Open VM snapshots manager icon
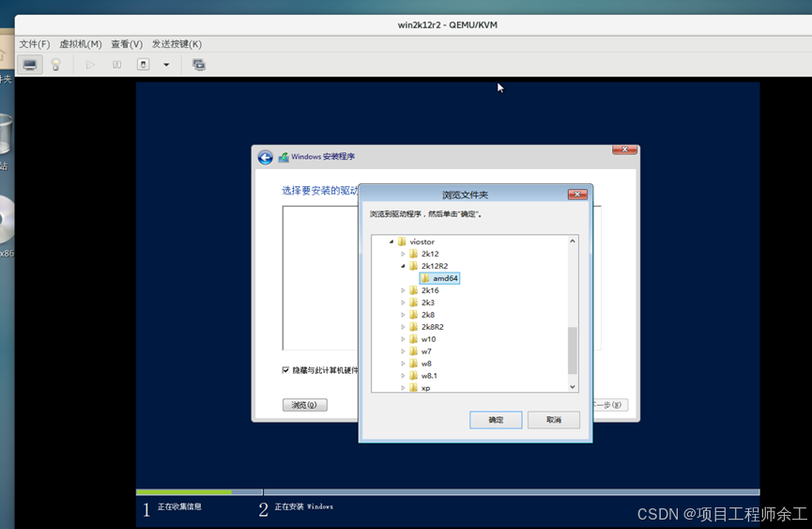 pos(199,65)
